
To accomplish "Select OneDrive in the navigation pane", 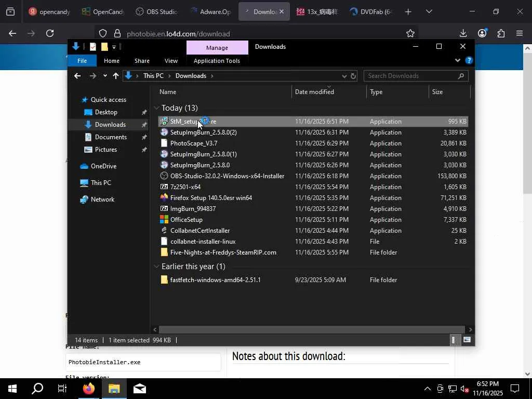I will (x=103, y=166).
